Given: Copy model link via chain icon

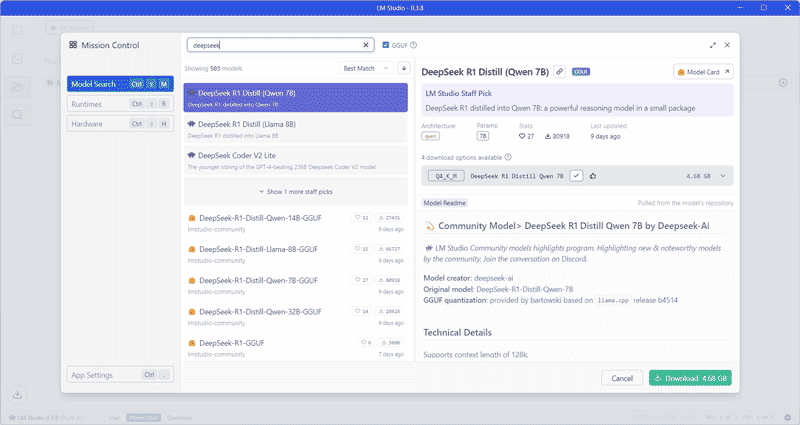Looking at the screenshot, I should (x=560, y=72).
